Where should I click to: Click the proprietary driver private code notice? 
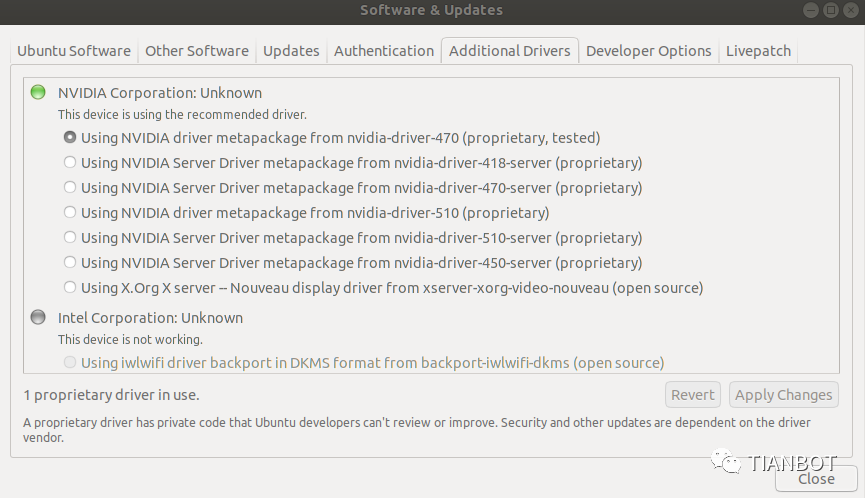(417, 430)
